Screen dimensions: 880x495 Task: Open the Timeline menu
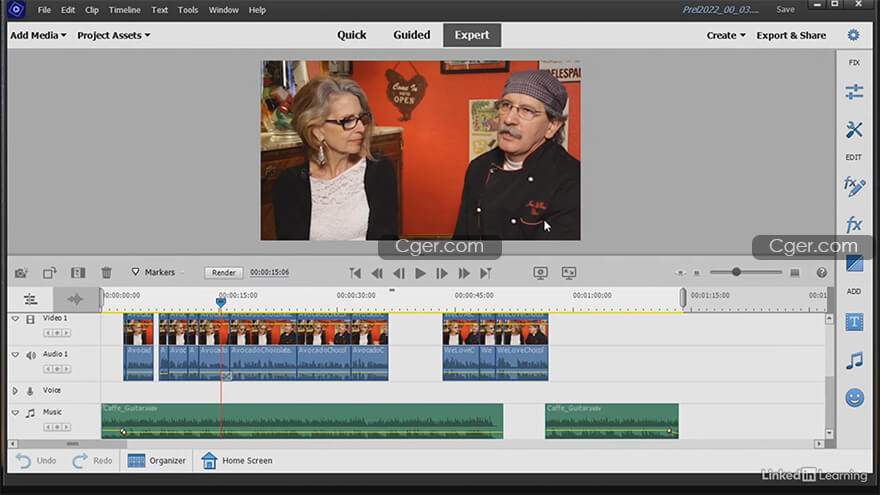[125, 10]
